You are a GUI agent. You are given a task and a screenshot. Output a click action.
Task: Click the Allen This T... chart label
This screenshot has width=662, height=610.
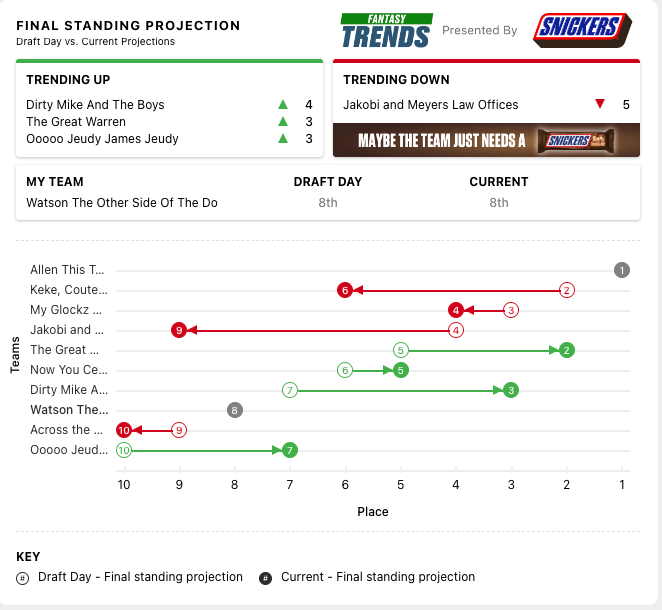click(x=67, y=270)
